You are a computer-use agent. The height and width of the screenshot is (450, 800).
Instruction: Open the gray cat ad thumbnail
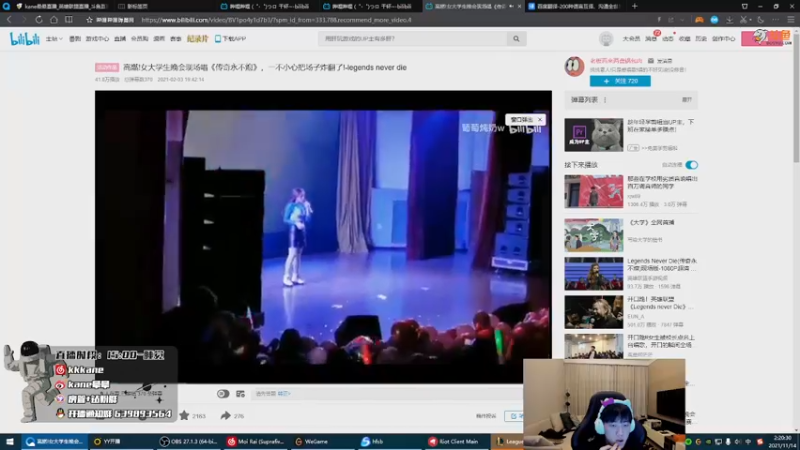click(x=593, y=135)
